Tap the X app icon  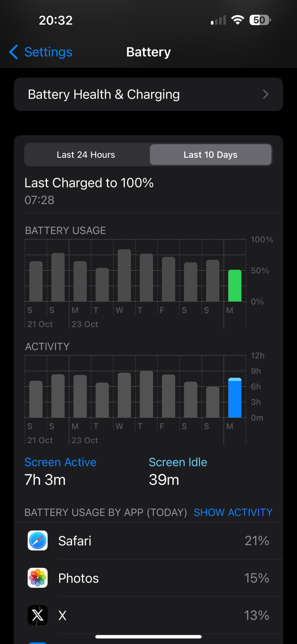pos(38,615)
